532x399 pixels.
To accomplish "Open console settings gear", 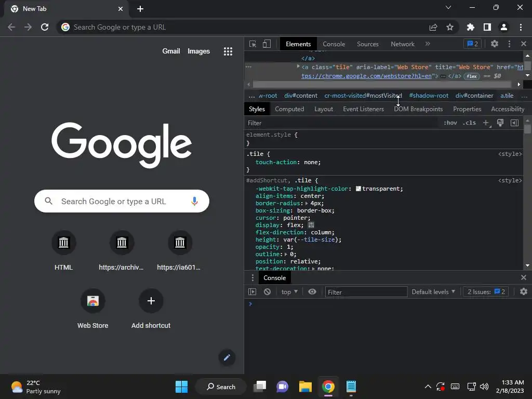I will [x=524, y=291].
